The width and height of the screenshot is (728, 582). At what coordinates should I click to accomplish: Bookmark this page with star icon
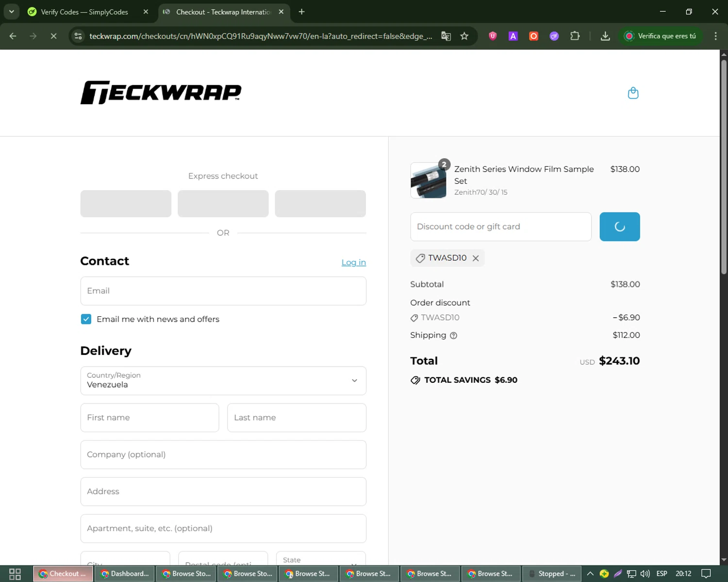(464, 36)
